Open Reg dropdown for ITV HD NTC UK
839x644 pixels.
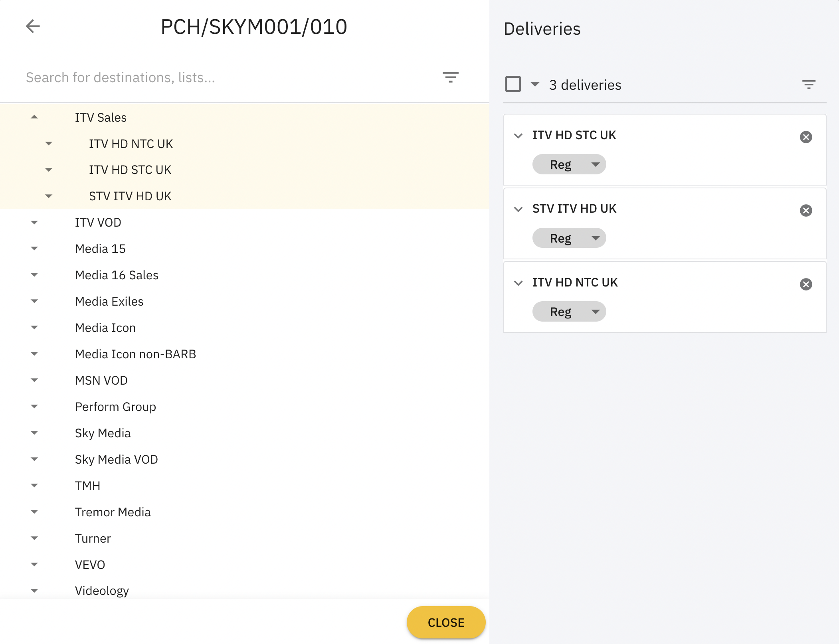569,312
